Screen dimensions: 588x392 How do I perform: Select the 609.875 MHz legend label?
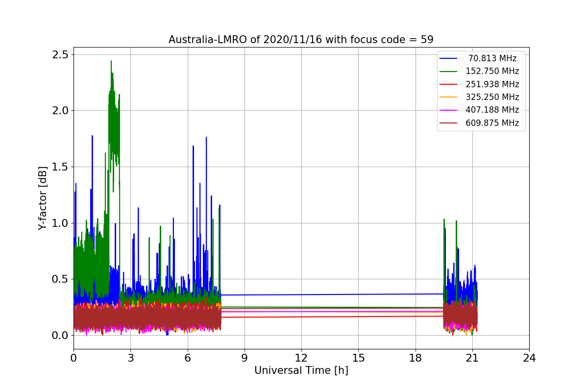point(492,123)
